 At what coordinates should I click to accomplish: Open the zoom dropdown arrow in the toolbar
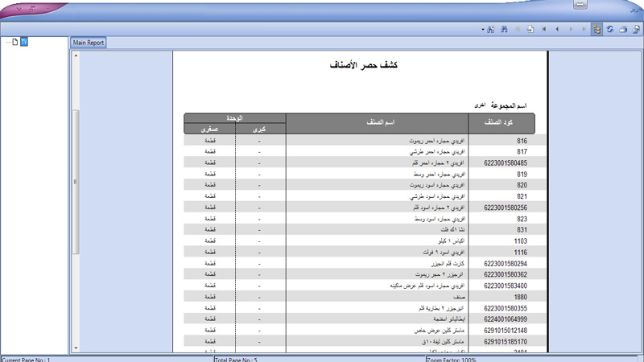pyautogui.click(x=482, y=30)
